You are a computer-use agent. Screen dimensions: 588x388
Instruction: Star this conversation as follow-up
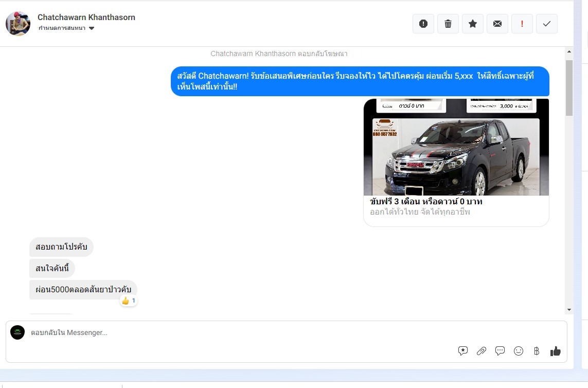(473, 24)
